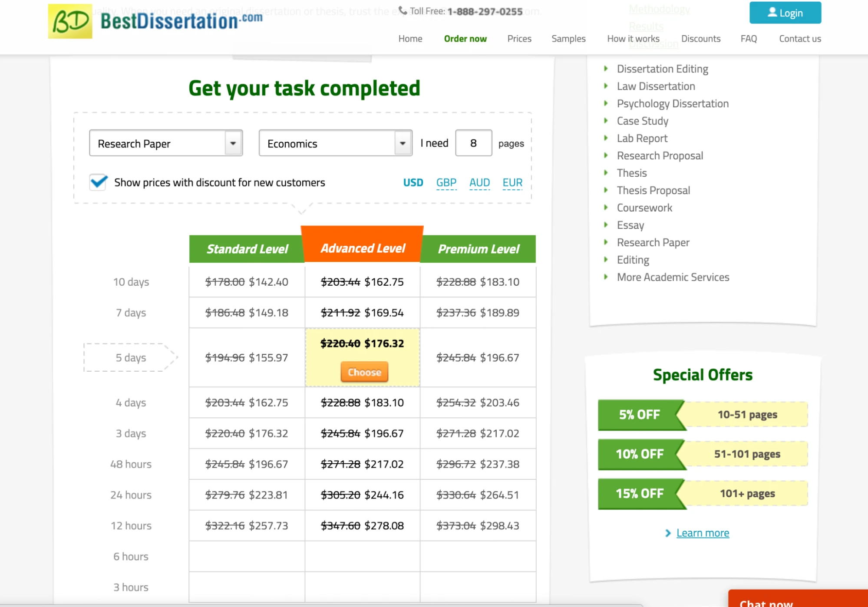This screenshot has height=607, width=868.
Task: Click Advanced 10 days price $162.75
Action: [384, 282]
